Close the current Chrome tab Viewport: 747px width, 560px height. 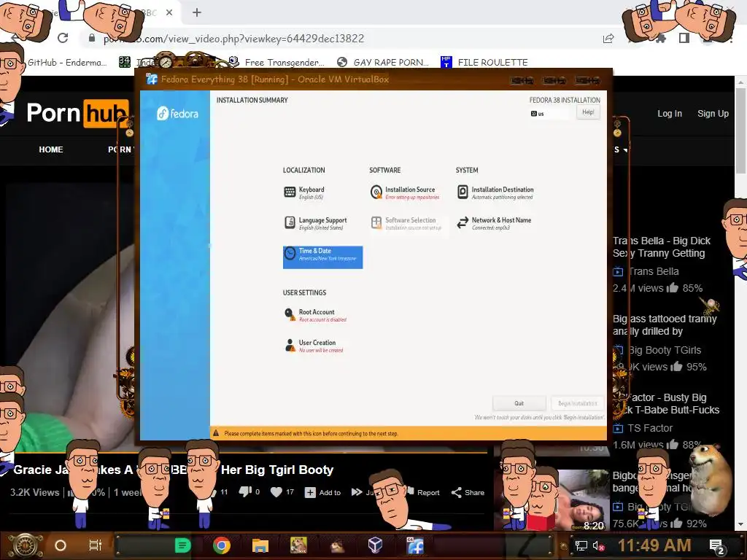tap(169, 13)
